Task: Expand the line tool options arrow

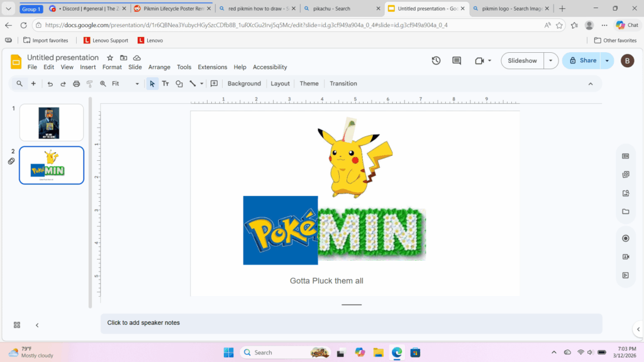Action: click(201, 83)
